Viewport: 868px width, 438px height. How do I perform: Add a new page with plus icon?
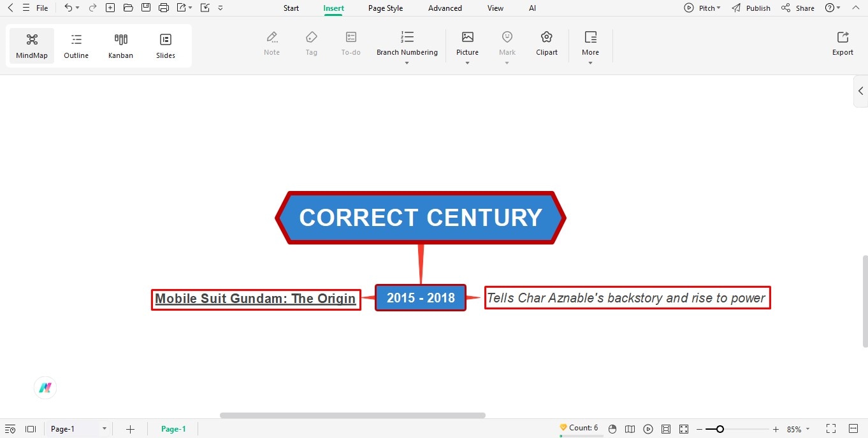(130, 429)
